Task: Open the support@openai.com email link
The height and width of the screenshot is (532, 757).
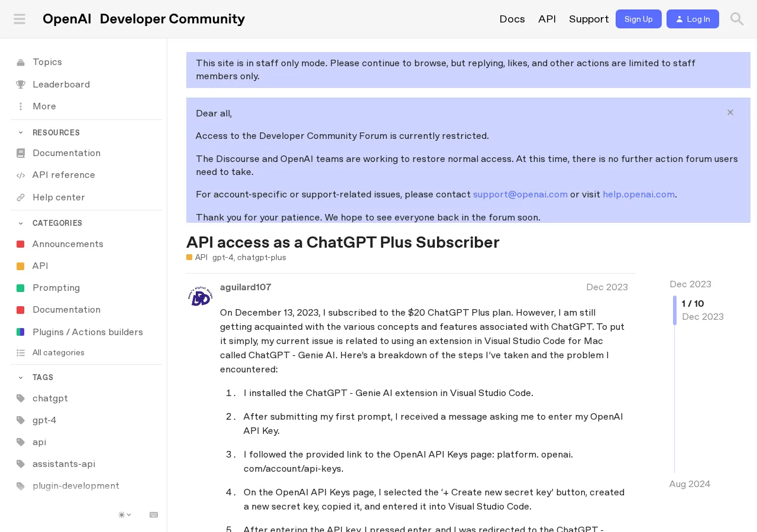Action: [520, 194]
